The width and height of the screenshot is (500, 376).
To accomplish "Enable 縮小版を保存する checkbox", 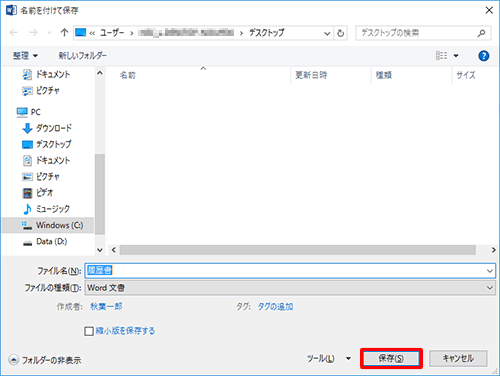I will point(89,331).
